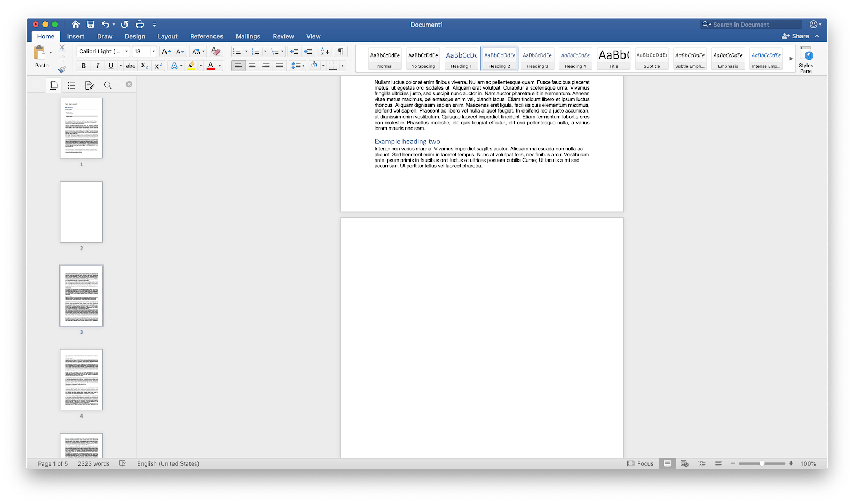Open the Insert tab
The height and width of the screenshot is (504, 854).
pyautogui.click(x=76, y=37)
